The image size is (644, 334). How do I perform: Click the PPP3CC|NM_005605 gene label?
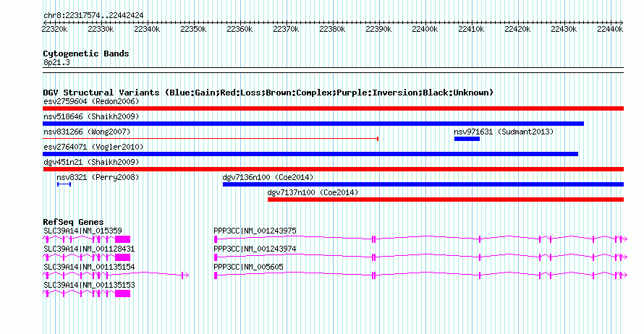[x=248, y=267]
